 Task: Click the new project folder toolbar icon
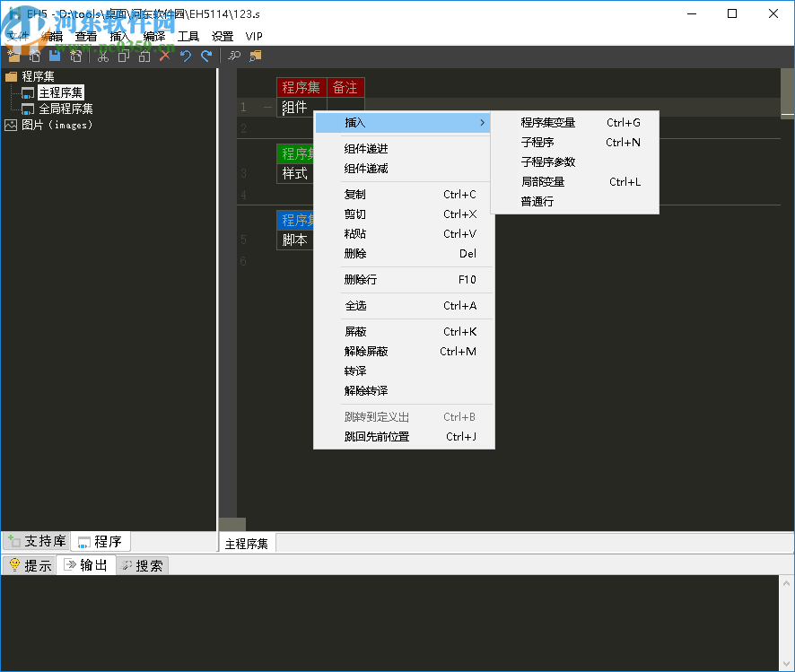13,56
